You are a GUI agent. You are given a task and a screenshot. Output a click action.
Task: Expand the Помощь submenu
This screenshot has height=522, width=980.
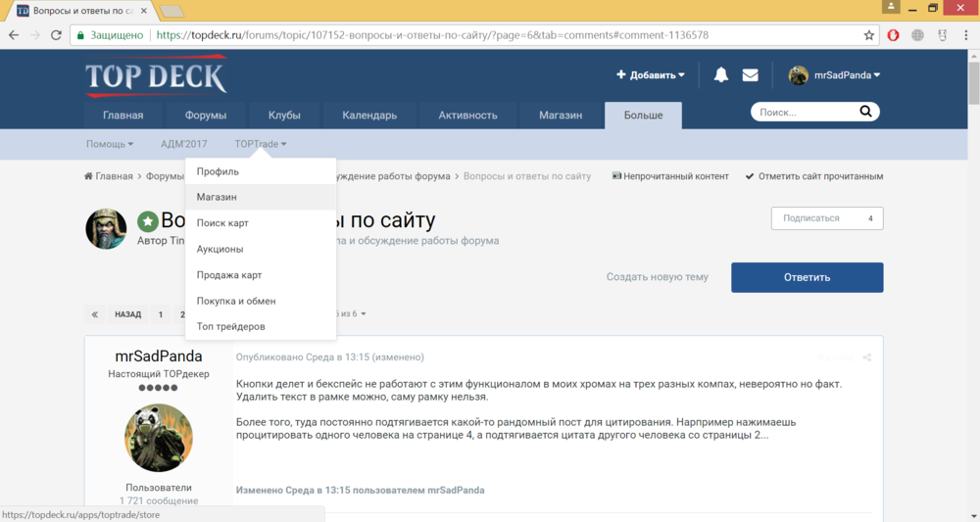pyautogui.click(x=110, y=144)
